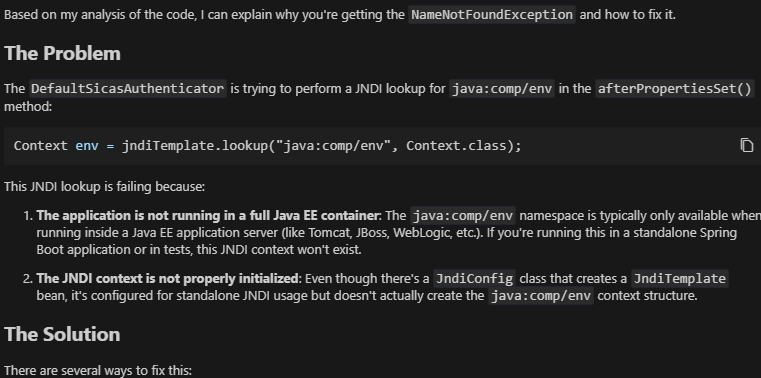Screen dimensions: 761x378
Task: Click "The Solution" heading
Action: pyautogui.click(x=62, y=334)
